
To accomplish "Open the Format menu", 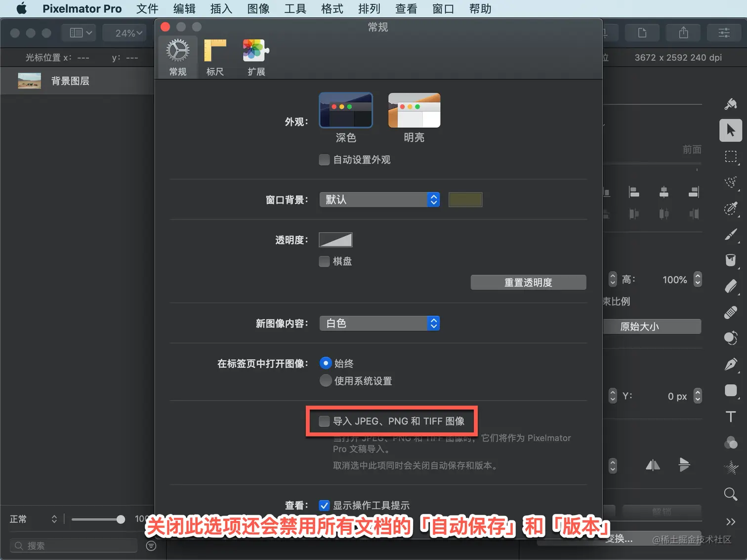I will [x=332, y=9].
